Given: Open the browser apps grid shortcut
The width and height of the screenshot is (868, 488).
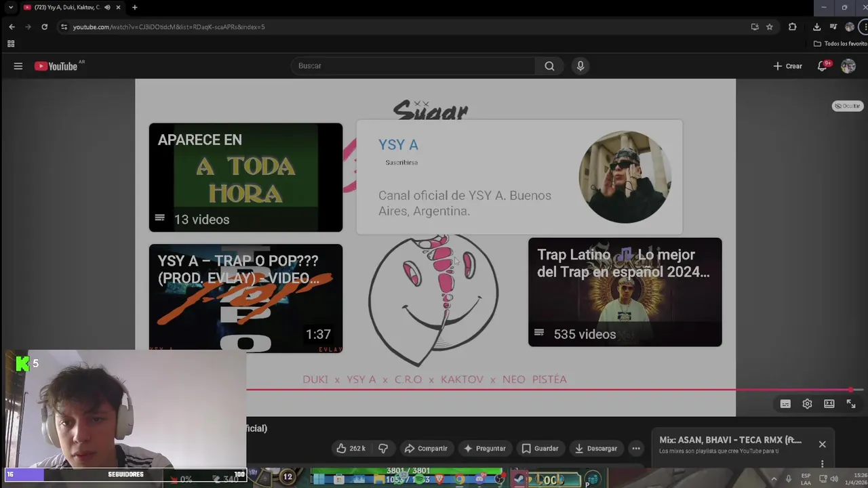Looking at the screenshot, I should pyautogui.click(x=11, y=43).
